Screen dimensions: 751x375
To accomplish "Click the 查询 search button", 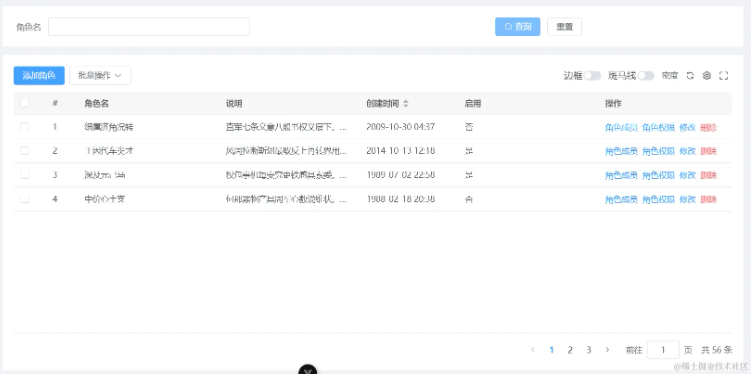I will point(518,27).
